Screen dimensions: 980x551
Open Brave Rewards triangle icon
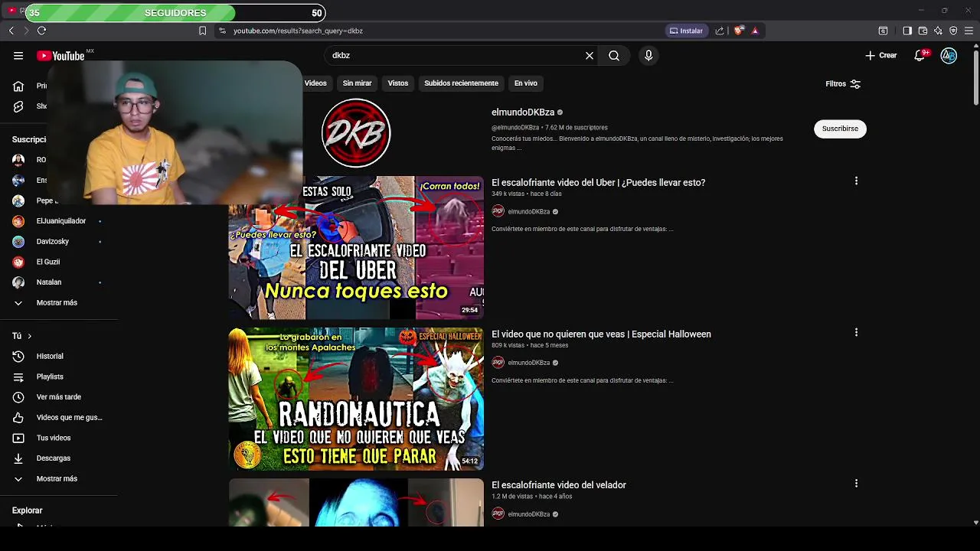coord(755,31)
